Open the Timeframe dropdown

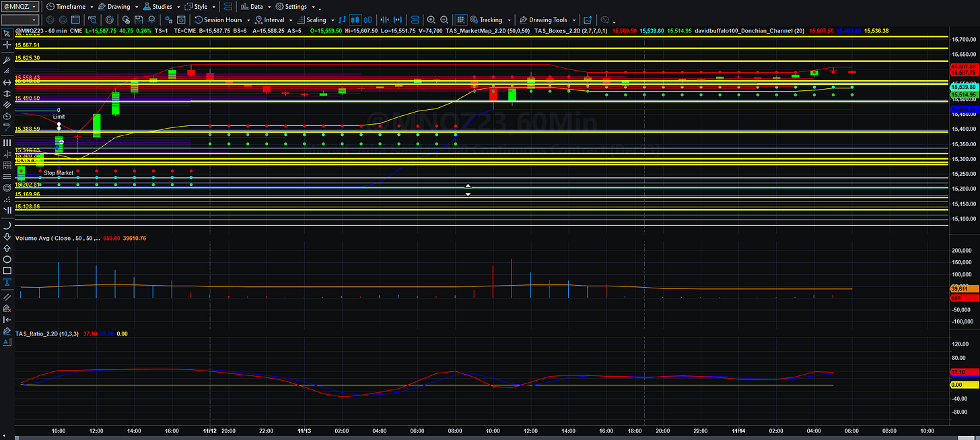[x=71, y=6]
